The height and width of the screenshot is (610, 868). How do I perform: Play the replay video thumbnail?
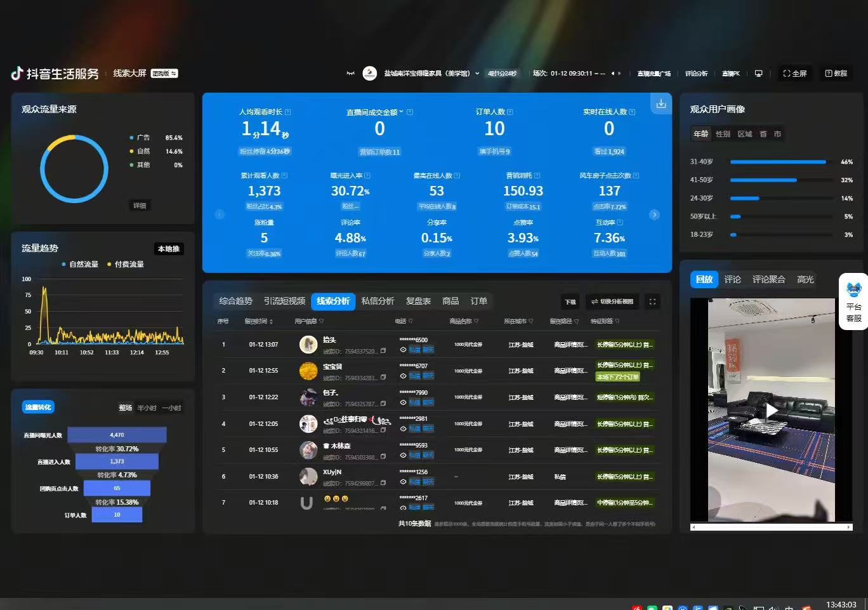tap(772, 411)
